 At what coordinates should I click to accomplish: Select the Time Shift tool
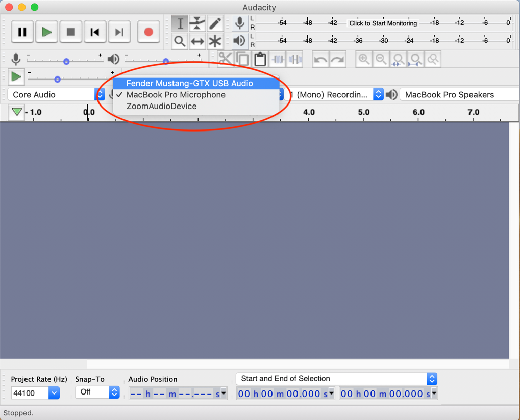coord(197,41)
